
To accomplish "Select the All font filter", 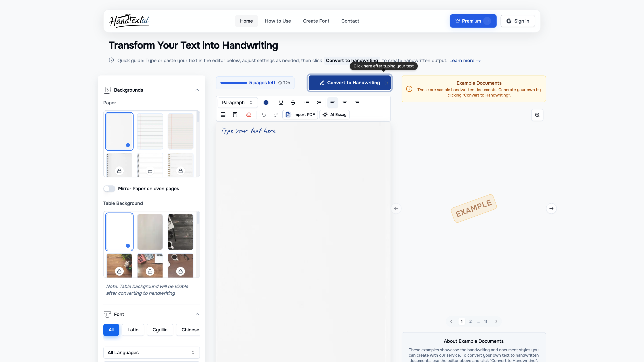I will [x=111, y=330].
